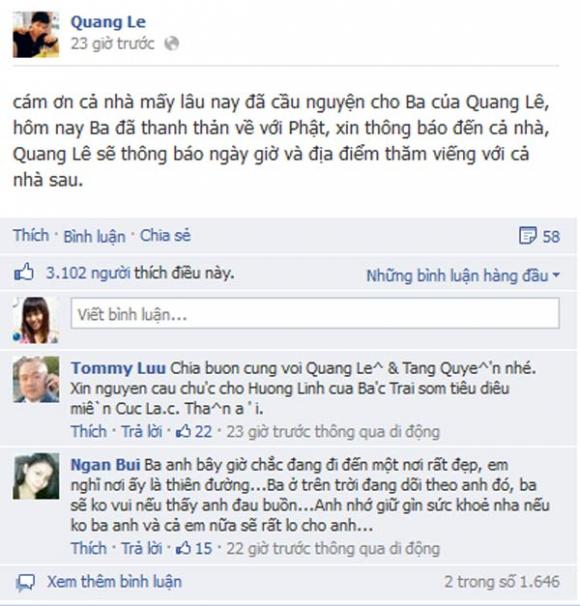Like Ngan Bui's comment with Thích
The image size is (580, 606).
point(89,548)
